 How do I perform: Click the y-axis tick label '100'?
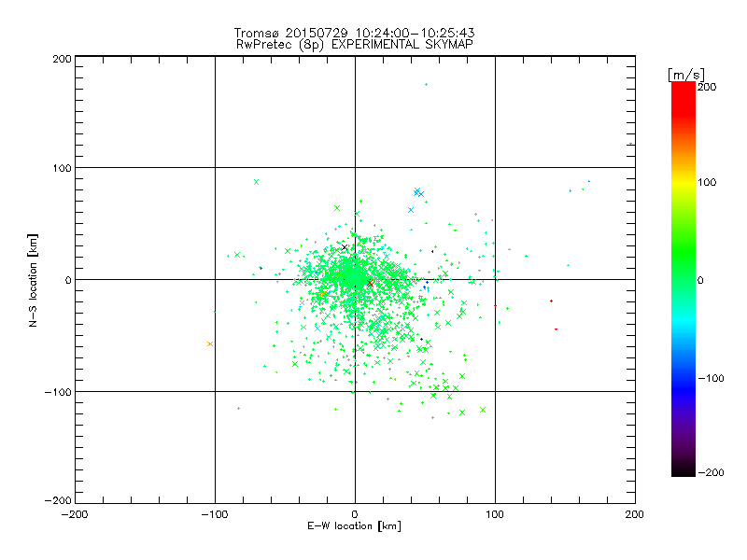(62, 168)
